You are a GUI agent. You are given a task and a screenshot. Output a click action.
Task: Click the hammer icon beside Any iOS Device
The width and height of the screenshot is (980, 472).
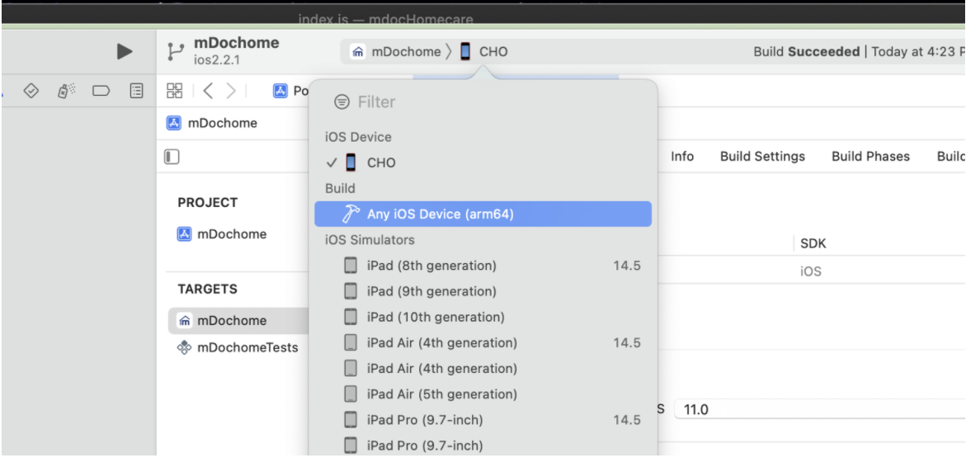tap(351, 215)
